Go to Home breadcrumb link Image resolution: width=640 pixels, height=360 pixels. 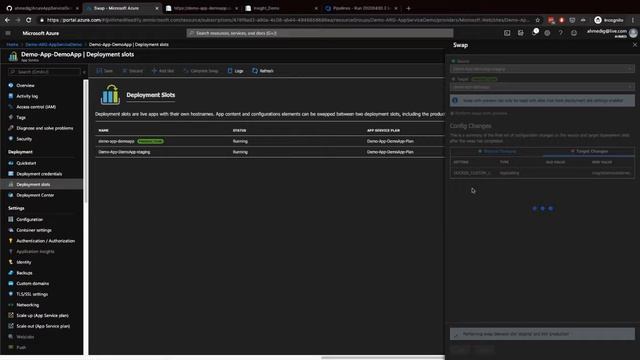[12, 44]
